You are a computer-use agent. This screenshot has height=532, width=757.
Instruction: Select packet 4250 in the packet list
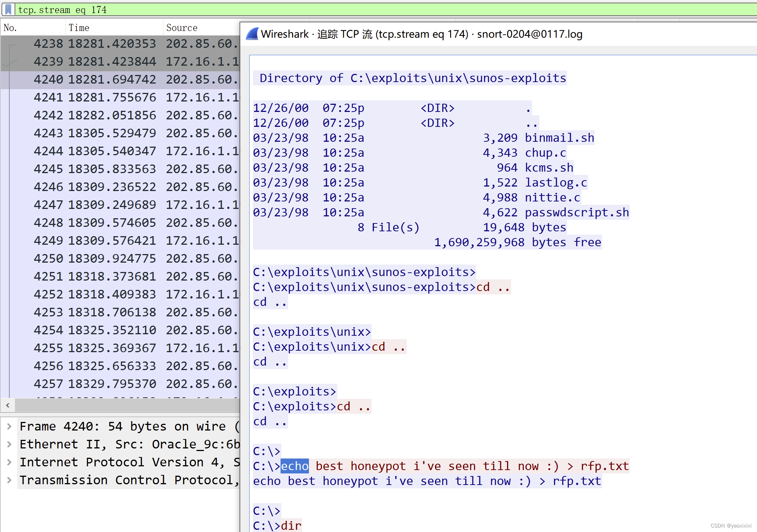click(x=120, y=259)
